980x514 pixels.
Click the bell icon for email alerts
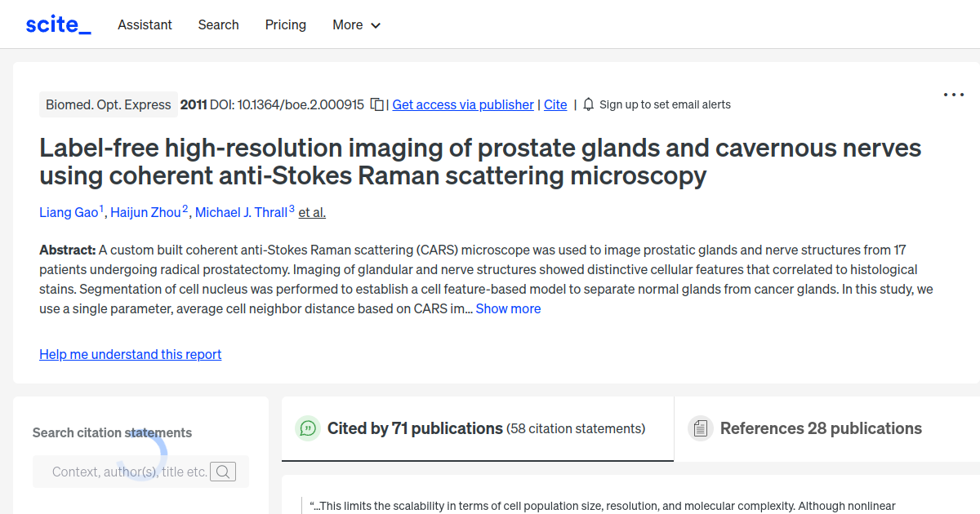588,104
